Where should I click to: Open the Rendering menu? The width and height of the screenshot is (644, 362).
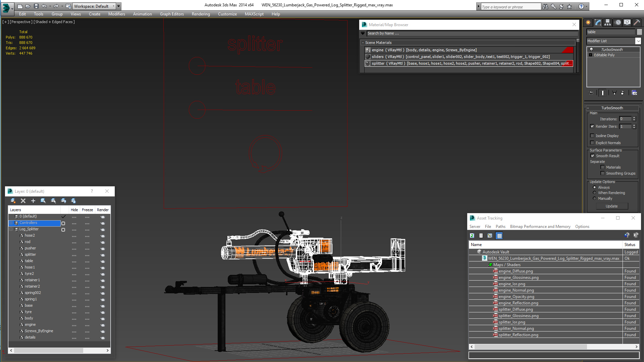tap(201, 14)
